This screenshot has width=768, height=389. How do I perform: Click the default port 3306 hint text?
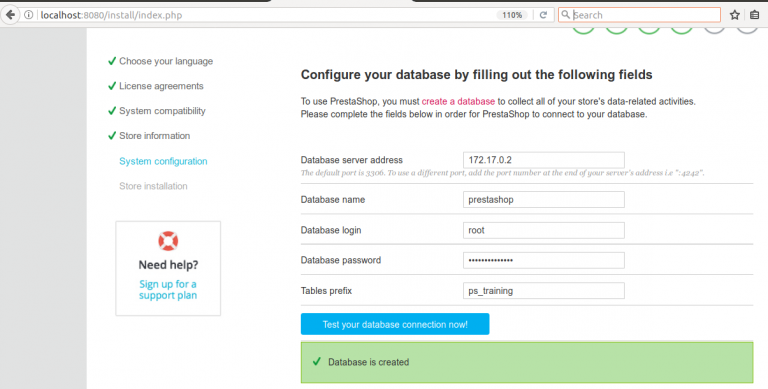[x=503, y=173]
